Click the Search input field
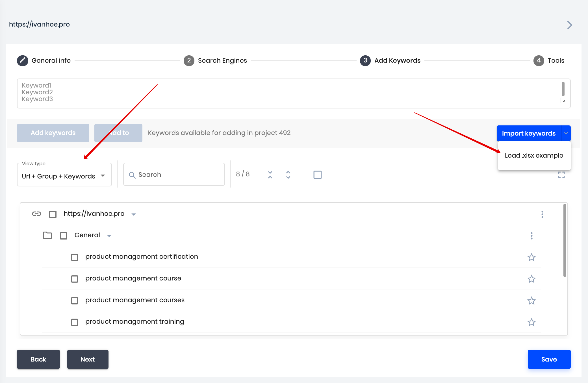 click(173, 174)
